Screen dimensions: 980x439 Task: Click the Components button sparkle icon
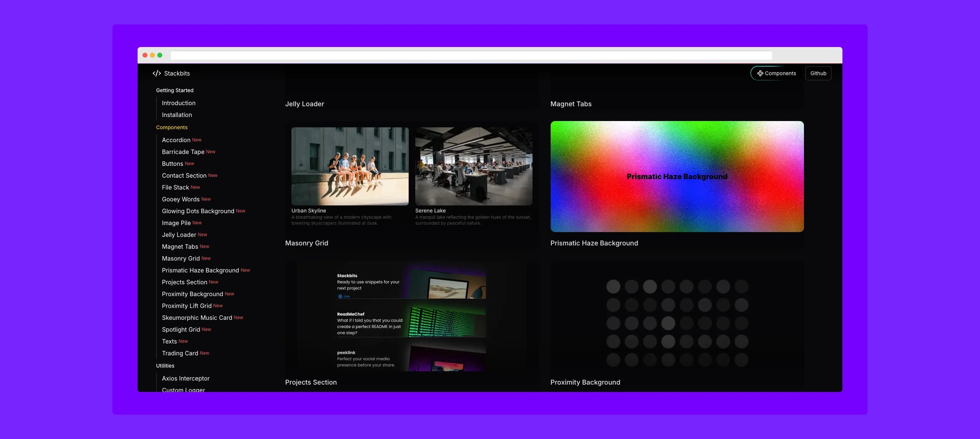click(x=760, y=74)
